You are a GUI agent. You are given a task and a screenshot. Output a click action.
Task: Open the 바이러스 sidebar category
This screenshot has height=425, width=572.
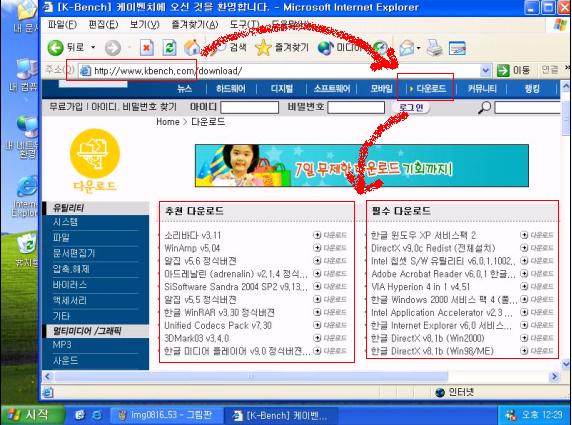(70, 285)
